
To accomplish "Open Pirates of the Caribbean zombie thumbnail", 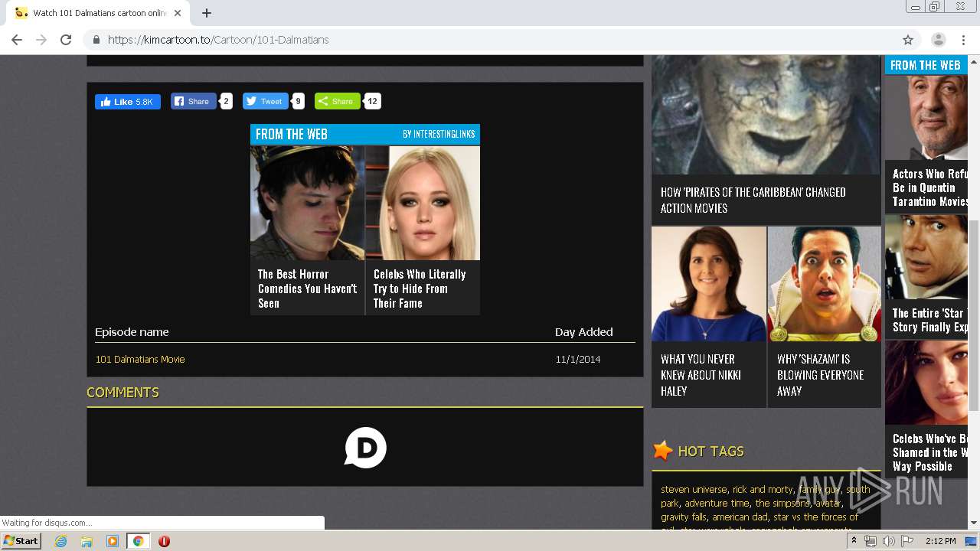I will [766, 115].
